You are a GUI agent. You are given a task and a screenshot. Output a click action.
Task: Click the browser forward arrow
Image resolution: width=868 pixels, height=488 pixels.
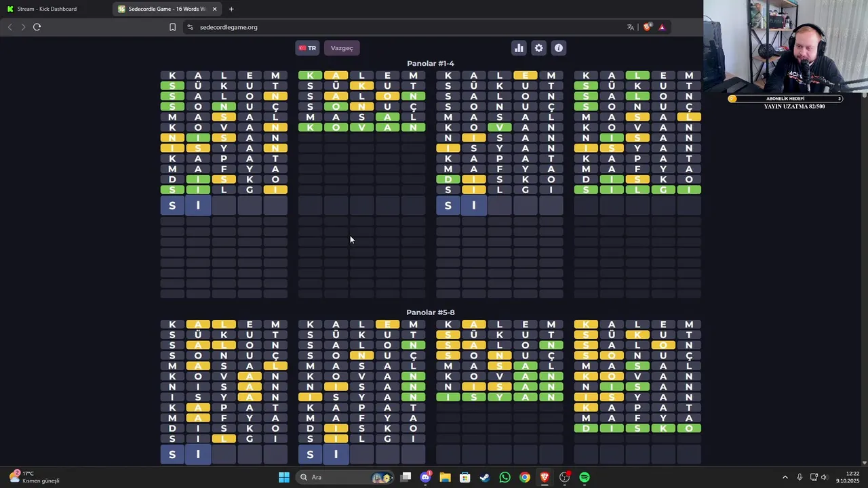coord(23,27)
